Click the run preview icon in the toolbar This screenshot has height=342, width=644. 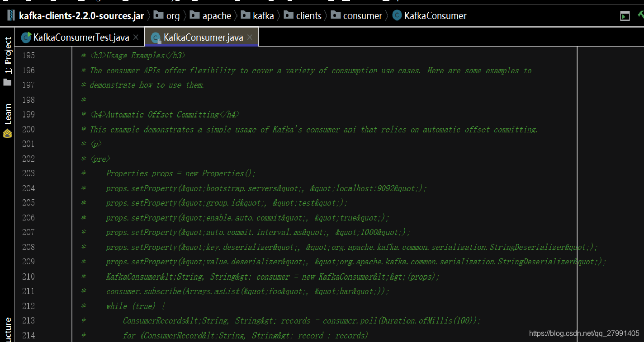(625, 16)
